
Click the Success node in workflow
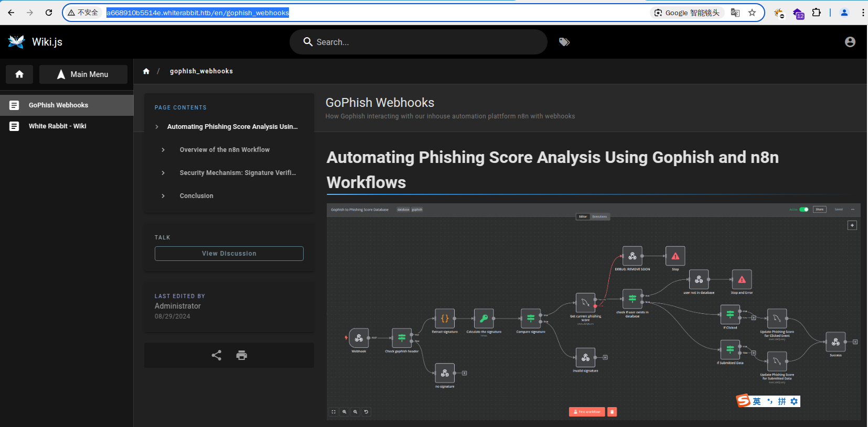tap(835, 342)
